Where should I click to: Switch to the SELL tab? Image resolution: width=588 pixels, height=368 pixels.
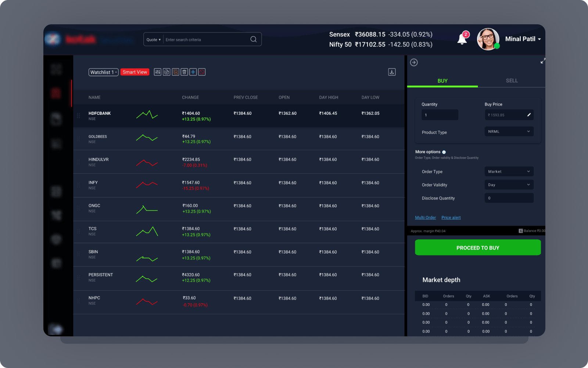coord(512,81)
